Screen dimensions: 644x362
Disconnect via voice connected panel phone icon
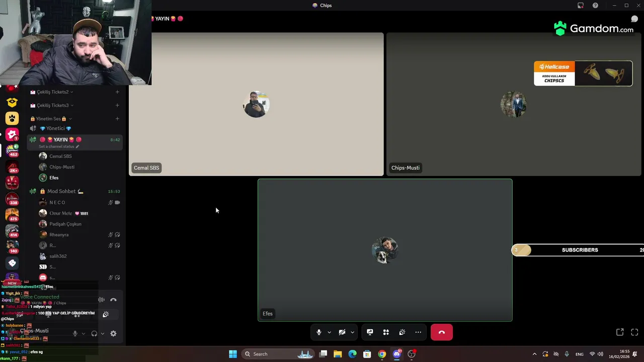coord(113,300)
